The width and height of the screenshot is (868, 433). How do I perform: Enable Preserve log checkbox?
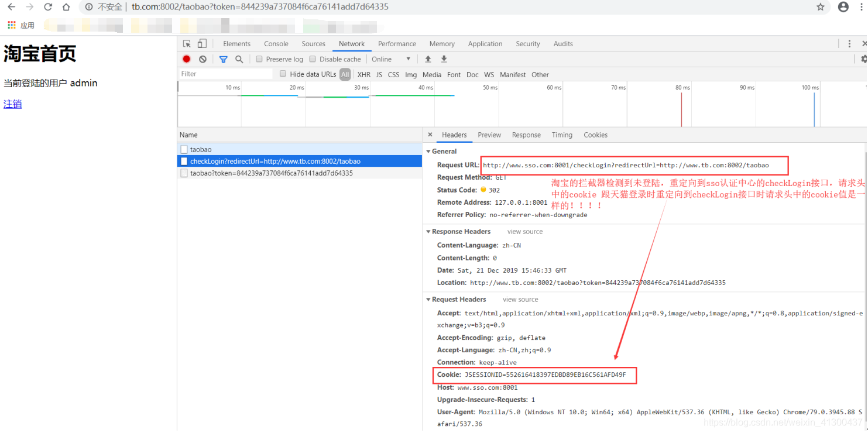click(x=259, y=59)
